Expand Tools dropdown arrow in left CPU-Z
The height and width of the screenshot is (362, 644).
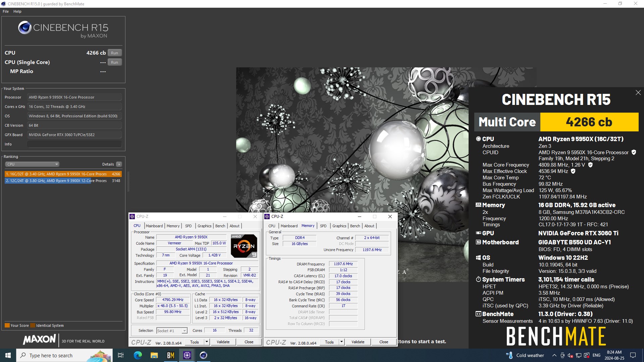click(x=207, y=342)
